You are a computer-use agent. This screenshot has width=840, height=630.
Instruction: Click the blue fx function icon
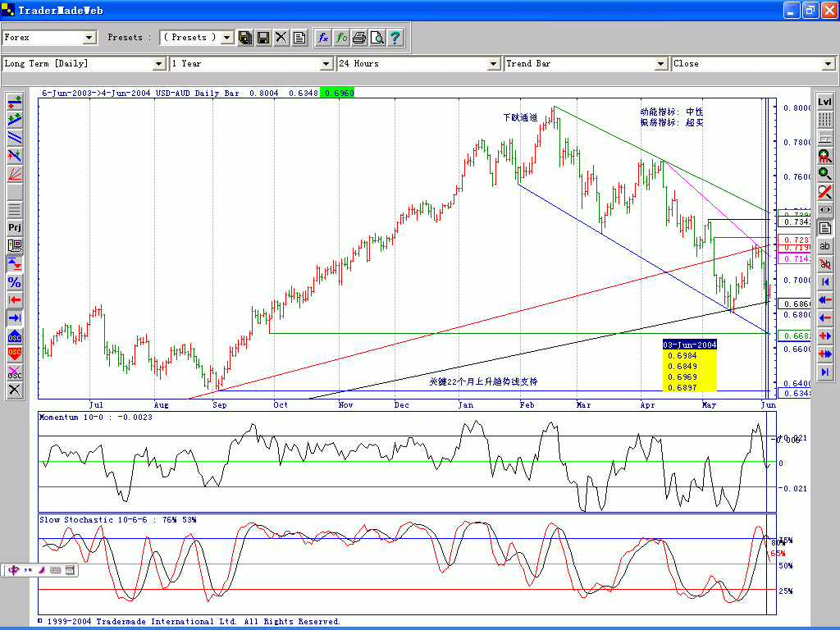tap(323, 38)
